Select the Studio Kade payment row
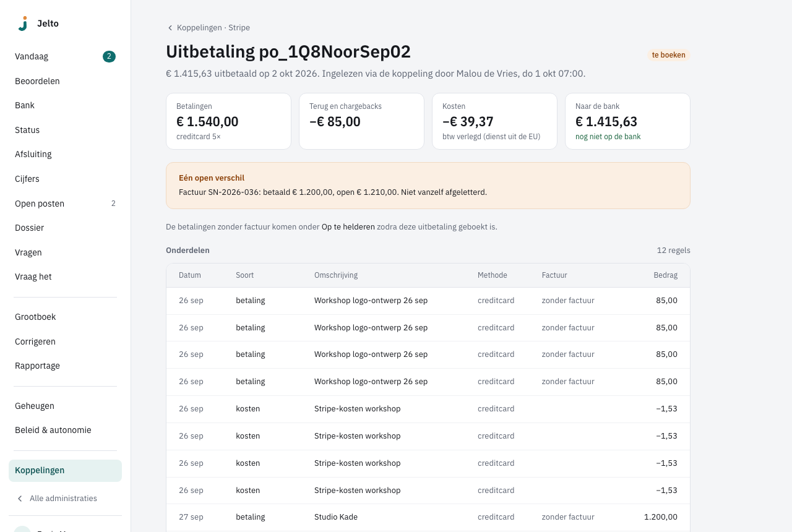 [x=428, y=517]
